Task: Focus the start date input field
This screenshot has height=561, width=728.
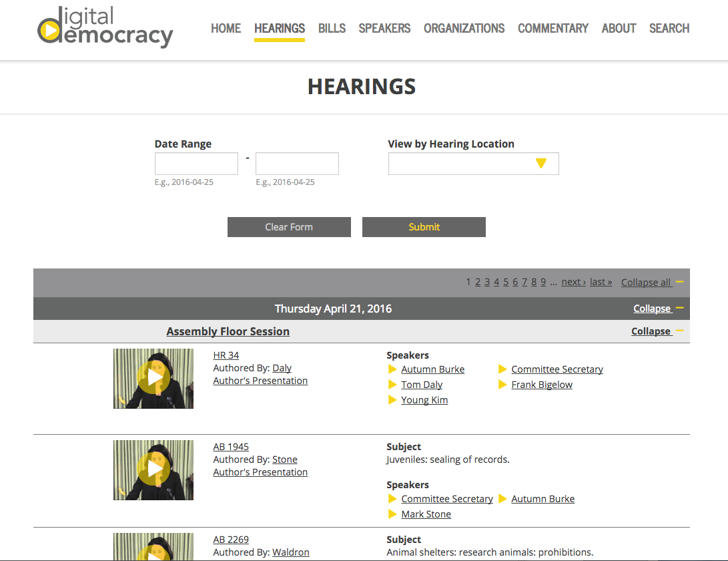Action: (196, 164)
